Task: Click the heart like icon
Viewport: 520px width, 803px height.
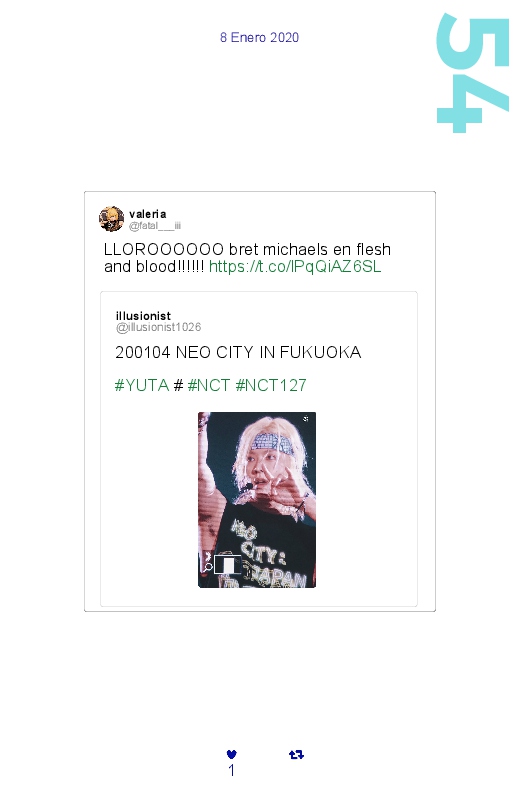Action: (x=232, y=754)
